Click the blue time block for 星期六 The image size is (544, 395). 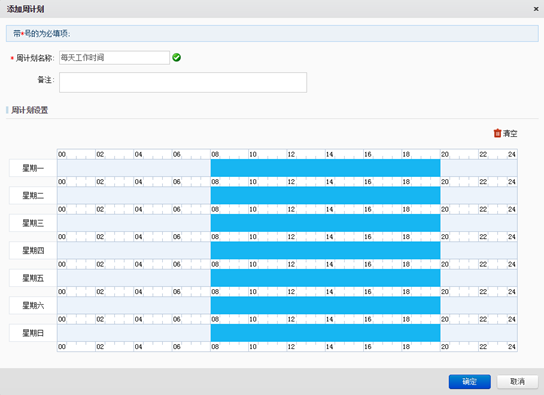pyautogui.click(x=325, y=306)
